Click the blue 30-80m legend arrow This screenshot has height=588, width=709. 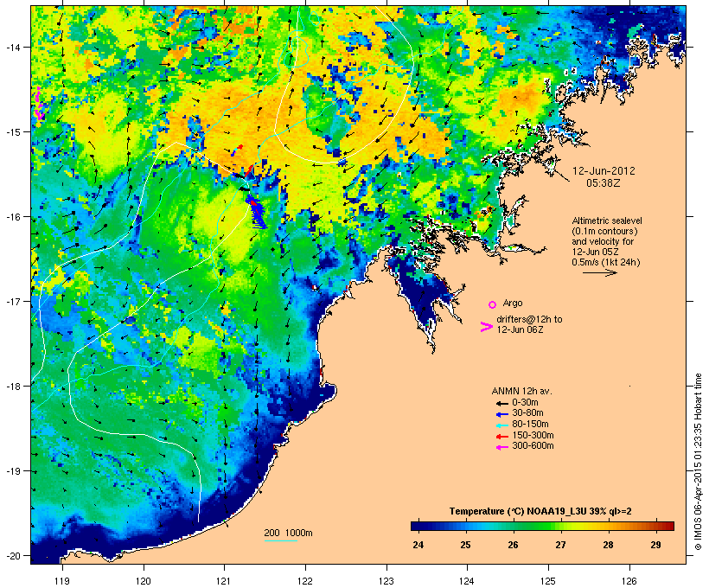coord(501,414)
